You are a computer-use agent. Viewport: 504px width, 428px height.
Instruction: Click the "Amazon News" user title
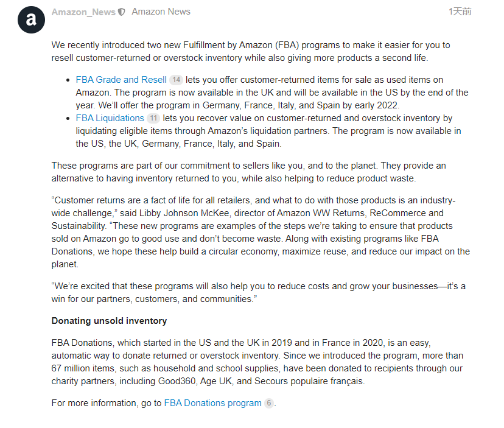(x=161, y=12)
